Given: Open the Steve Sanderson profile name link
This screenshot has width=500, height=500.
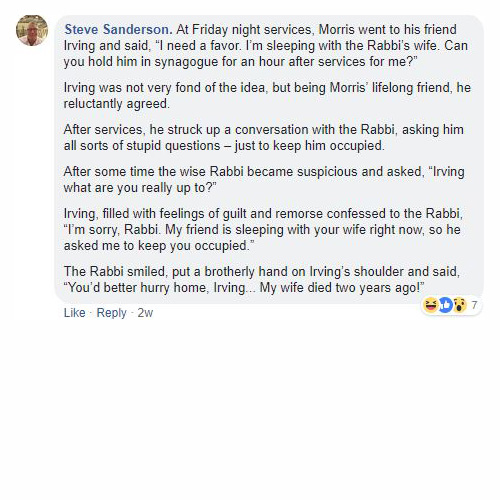Looking at the screenshot, I should click(x=118, y=30).
